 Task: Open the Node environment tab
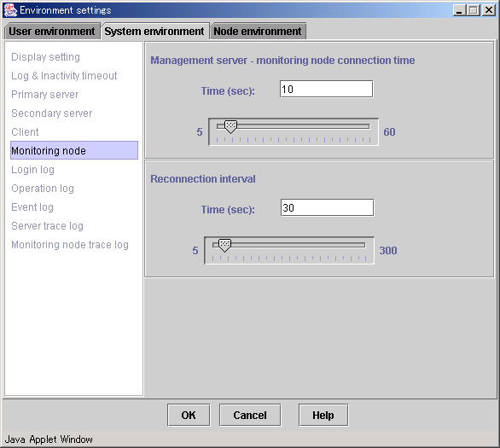(x=258, y=32)
